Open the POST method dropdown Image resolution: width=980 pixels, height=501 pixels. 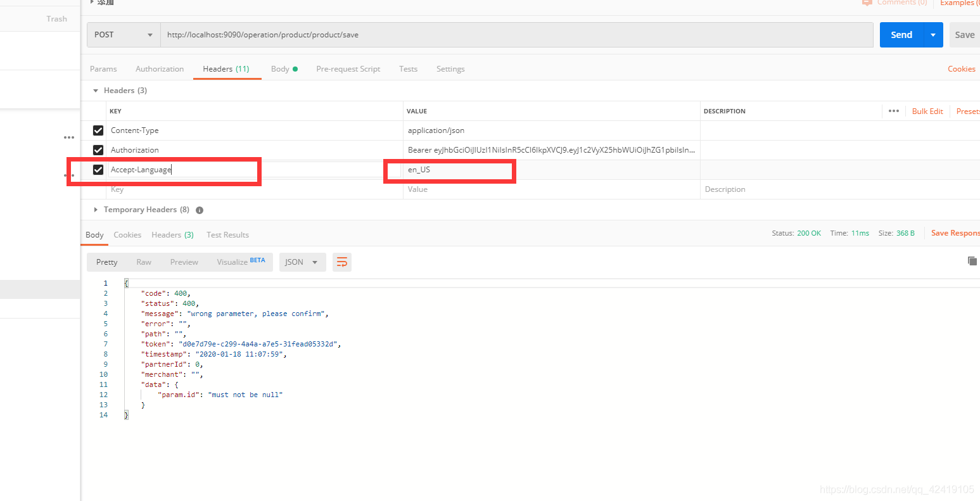pyautogui.click(x=124, y=35)
